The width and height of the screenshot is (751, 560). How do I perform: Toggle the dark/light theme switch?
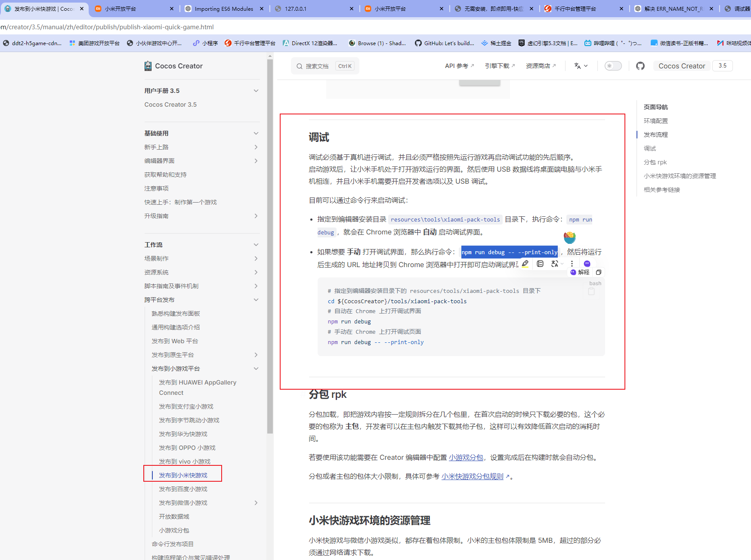coord(613,66)
